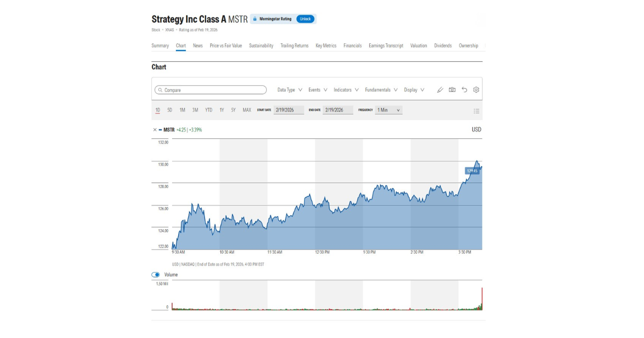Select the 1D time range
The image size is (644, 338).
click(157, 109)
